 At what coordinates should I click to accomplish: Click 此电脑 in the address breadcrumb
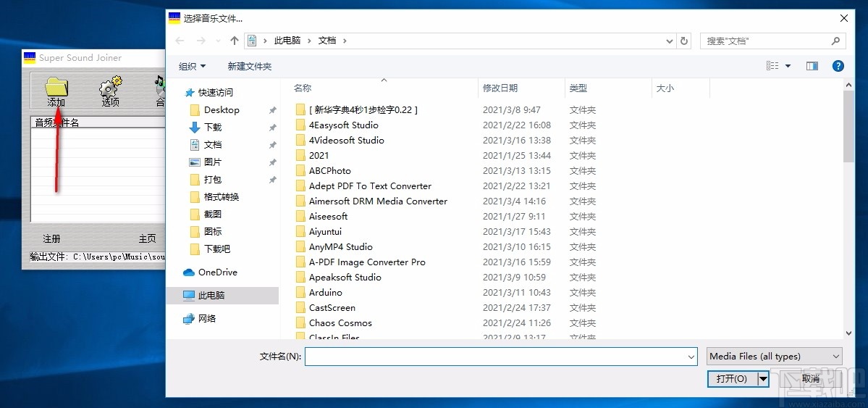coord(288,41)
